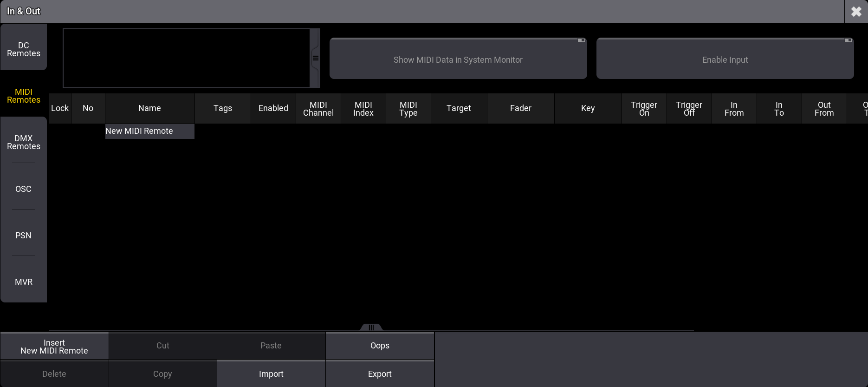Screen dimensions: 868x387
Task: Click the Export button
Action: pyautogui.click(x=380, y=374)
